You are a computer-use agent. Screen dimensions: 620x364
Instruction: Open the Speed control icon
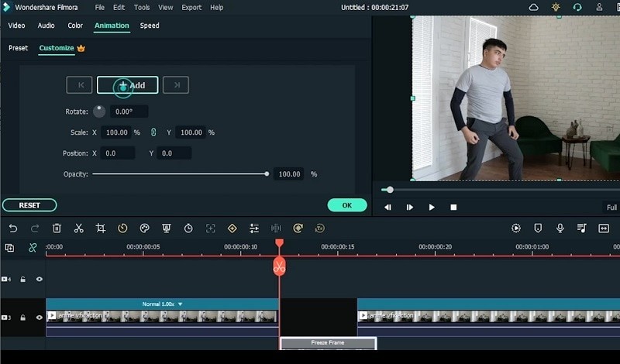pyautogui.click(x=122, y=228)
